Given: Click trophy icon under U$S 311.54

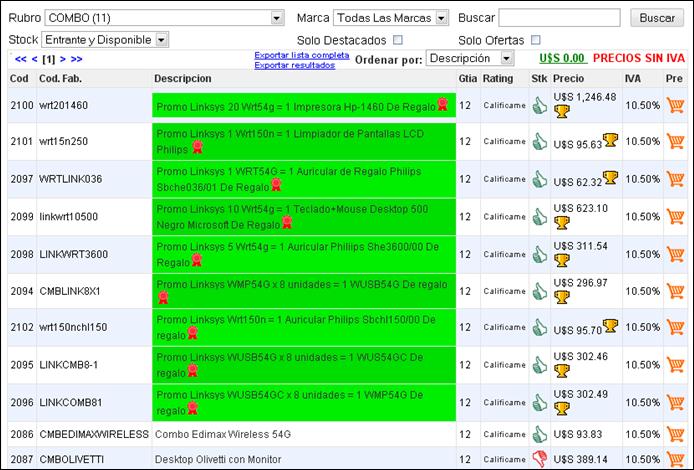Looking at the screenshot, I should pos(562,260).
